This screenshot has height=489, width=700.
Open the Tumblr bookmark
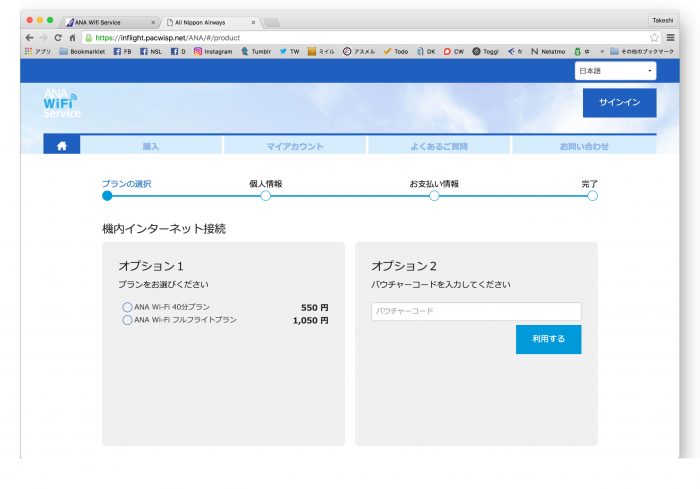[x=258, y=51]
